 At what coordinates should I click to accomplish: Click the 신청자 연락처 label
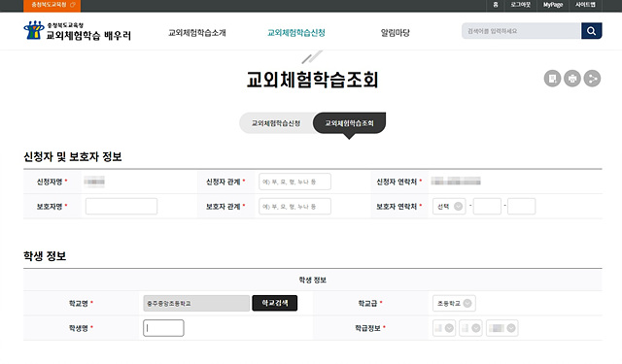(x=397, y=182)
